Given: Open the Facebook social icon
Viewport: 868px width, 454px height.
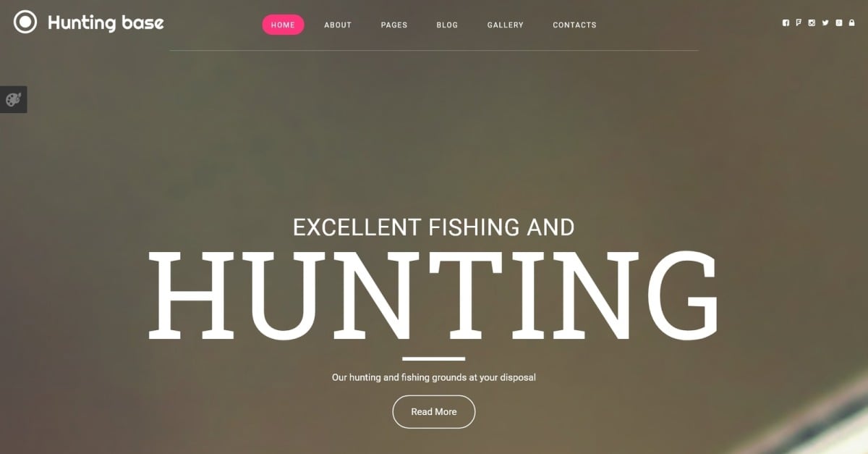Looking at the screenshot, I should 786,23.
